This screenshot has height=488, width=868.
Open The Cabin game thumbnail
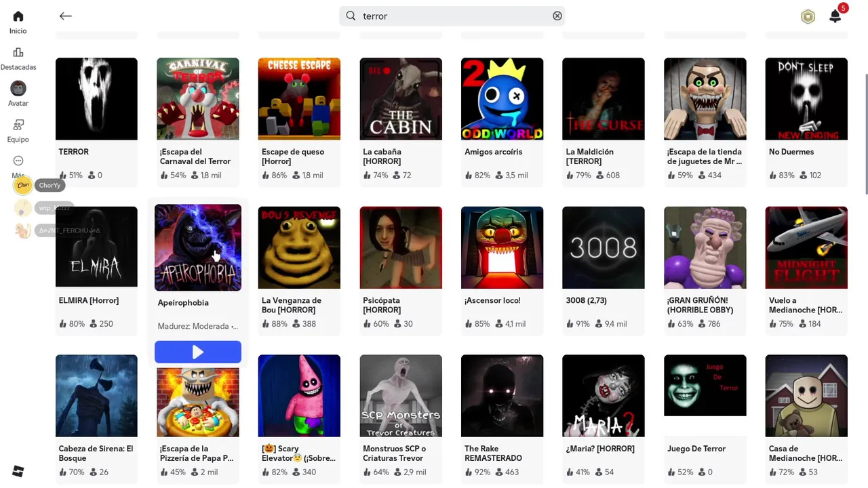tap(401, 99)
